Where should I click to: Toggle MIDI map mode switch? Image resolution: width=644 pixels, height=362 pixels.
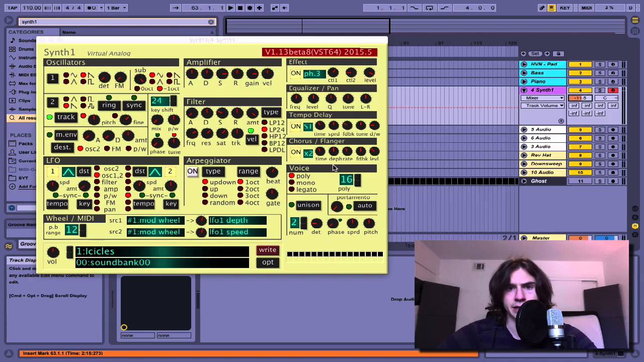click(586, 8)
